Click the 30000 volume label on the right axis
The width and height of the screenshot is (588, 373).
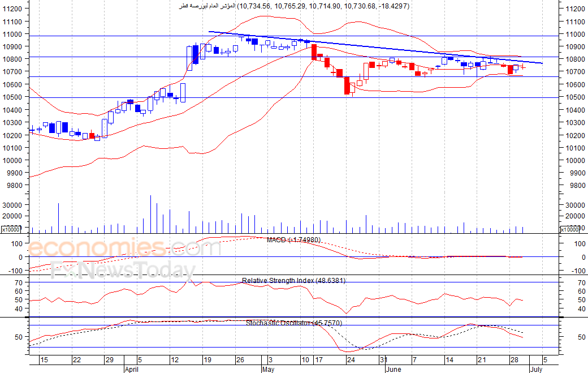coord(575,205)
